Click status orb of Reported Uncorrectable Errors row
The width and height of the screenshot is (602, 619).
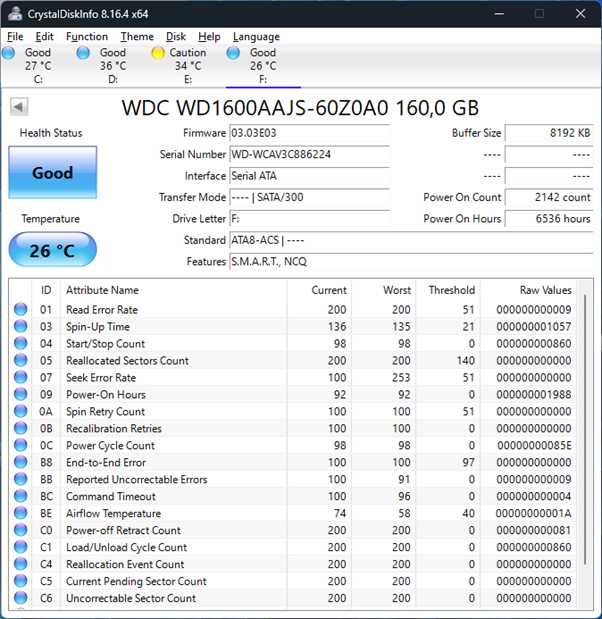click(21, 479)
